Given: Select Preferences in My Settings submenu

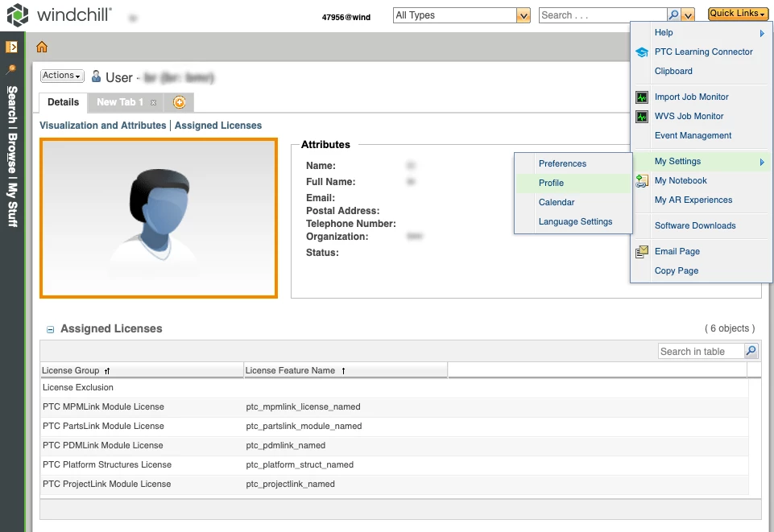Looking at the screenshot, I should (562, 163).
